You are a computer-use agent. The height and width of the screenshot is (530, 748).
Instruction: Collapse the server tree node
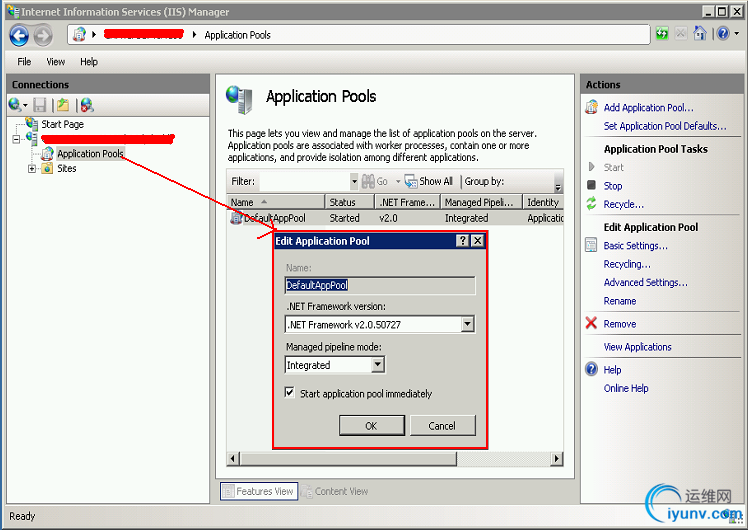[x=17, y=139]
